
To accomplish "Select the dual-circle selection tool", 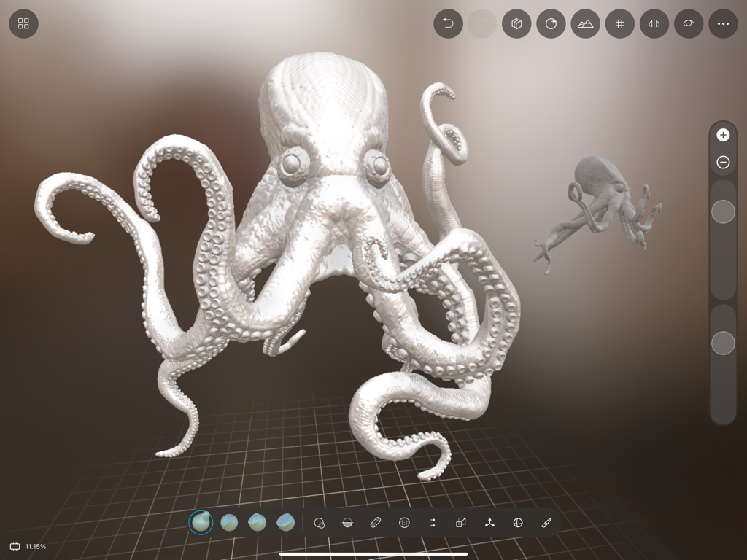I will pos(318,522).
